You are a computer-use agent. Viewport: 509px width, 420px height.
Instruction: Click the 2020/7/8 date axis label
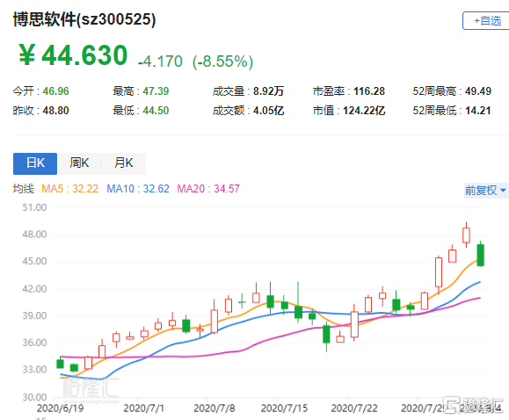[x=215, y=409]
